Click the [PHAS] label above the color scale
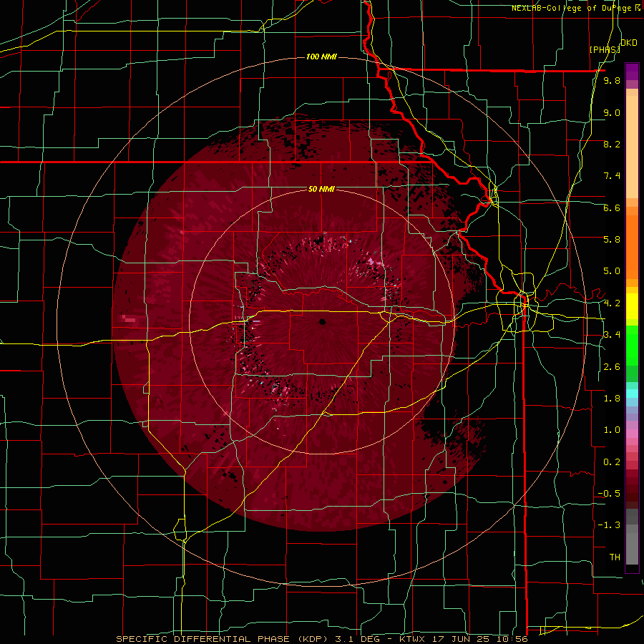 pyautogui.click(x=605, y=49)
